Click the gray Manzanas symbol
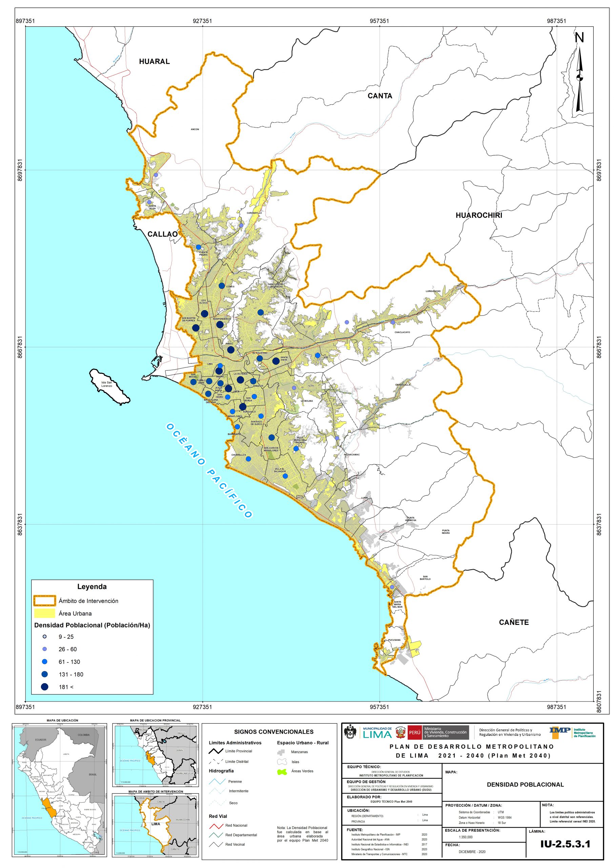 [282, 752]
